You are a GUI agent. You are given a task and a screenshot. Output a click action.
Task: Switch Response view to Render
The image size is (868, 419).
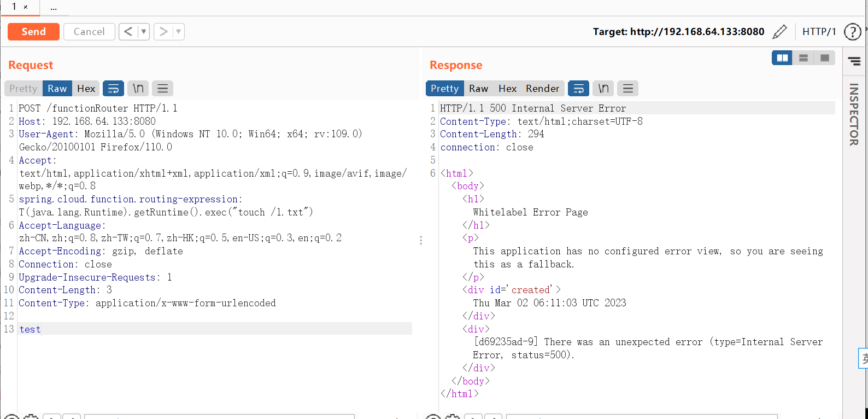542,89
